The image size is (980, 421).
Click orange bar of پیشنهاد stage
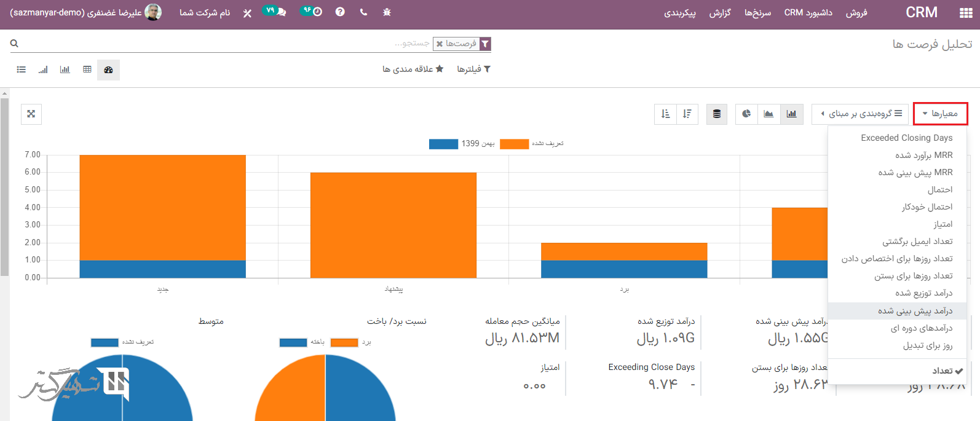393,225
